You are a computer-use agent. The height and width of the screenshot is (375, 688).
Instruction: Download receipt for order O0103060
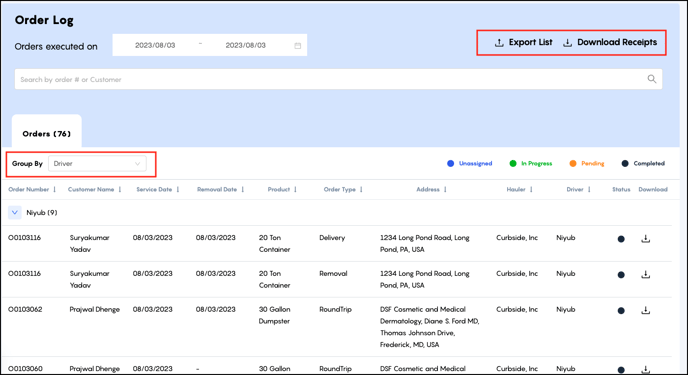point(645,369)
